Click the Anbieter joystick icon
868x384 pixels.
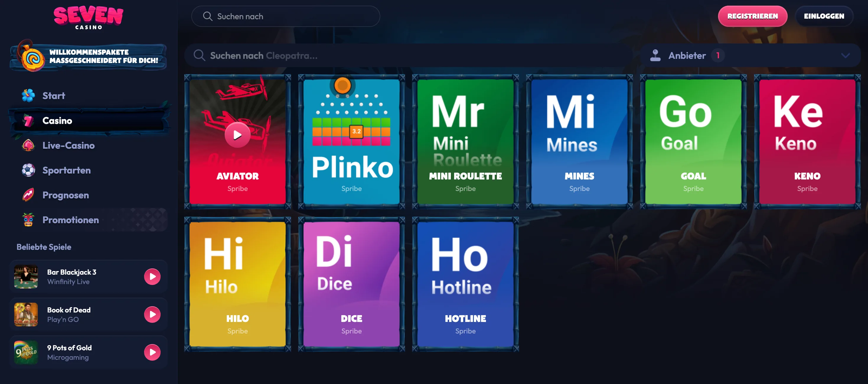(655, 55)
